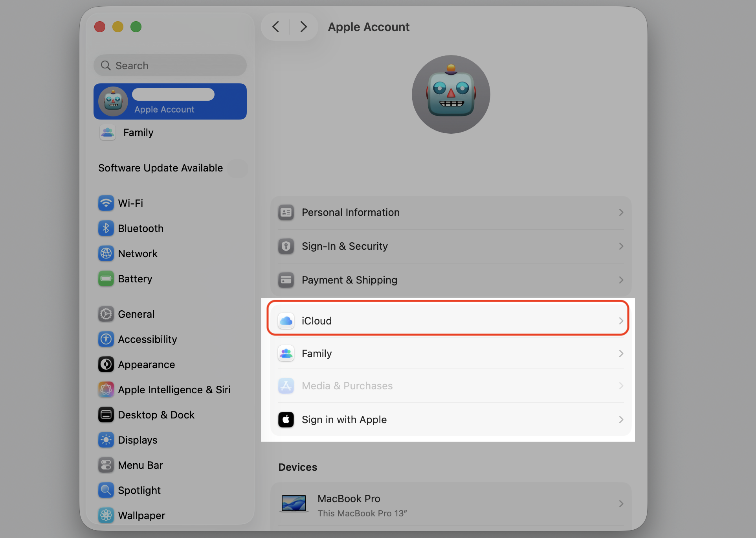Click the Apple Account window title
The height and width of the screenshot is (538, 756).
pyautogui.click(x=369, y=27)
